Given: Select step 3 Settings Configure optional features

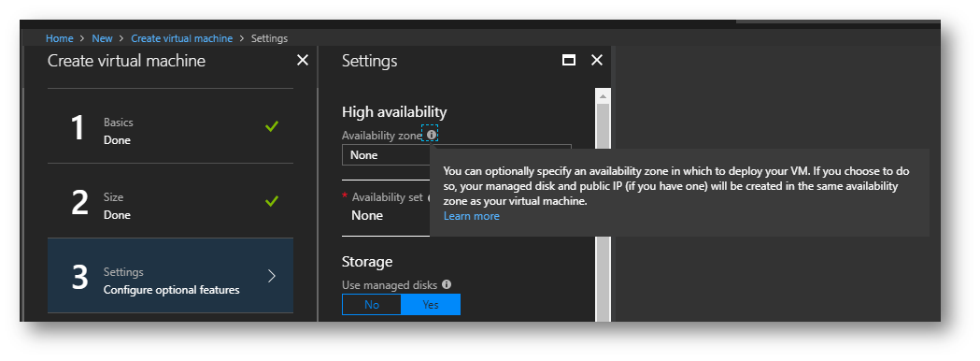Looking at the screenshot, I should pos(170,275).
